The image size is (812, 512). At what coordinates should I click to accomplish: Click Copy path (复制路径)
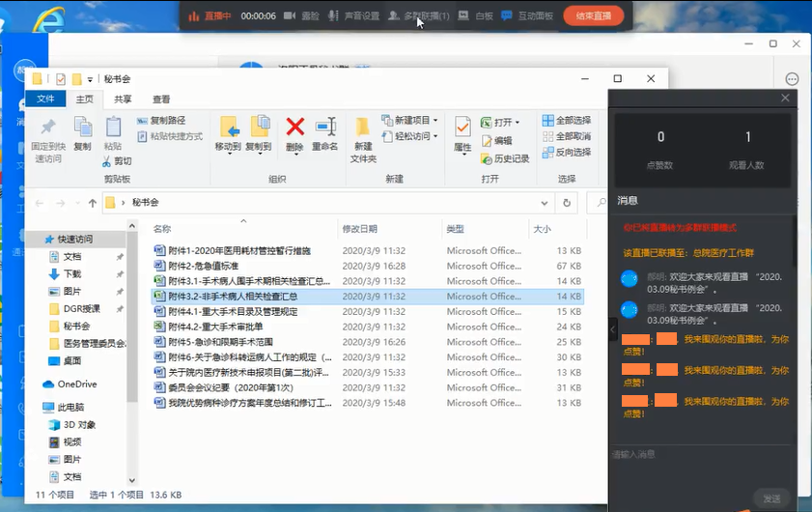pyautogui.click(x=161, y=120)
